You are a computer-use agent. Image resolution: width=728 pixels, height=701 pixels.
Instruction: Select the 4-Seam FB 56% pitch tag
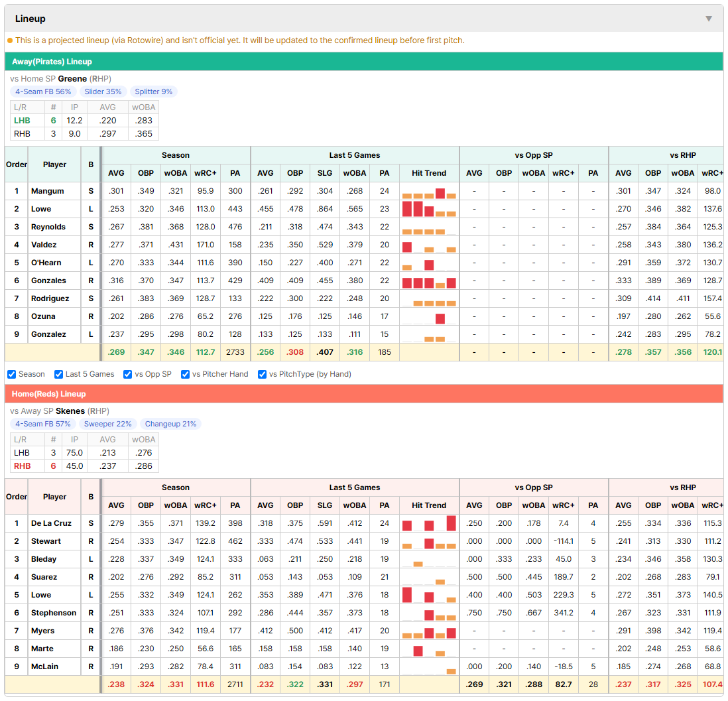point(43,92)
